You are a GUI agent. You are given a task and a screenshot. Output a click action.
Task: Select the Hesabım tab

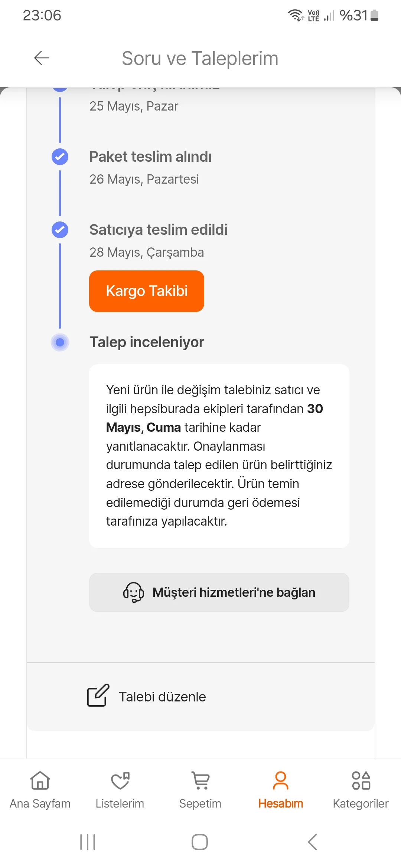click(281, 789)
